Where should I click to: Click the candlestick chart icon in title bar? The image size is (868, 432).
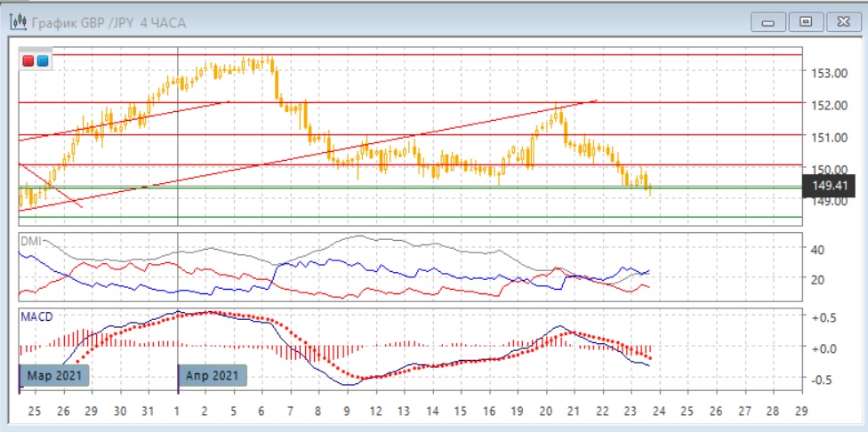18,22
